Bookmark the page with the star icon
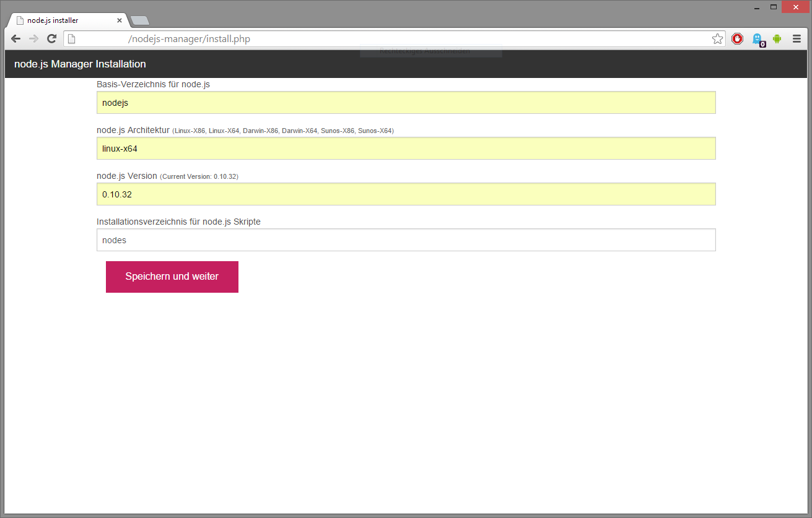This screenshot has width=812, height=518. [x=717, y=39]
